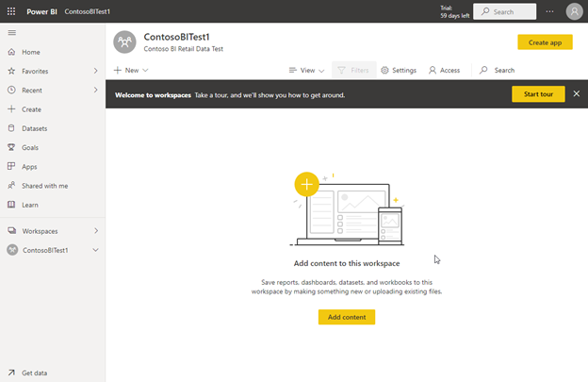Click the Access person icon
588x382 pixels.
tap(433, 70)
